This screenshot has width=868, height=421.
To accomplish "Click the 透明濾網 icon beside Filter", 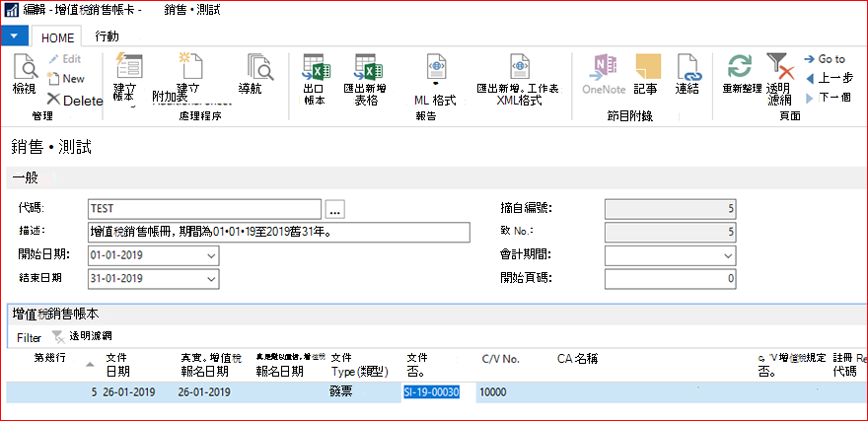I will click(57, 336).
